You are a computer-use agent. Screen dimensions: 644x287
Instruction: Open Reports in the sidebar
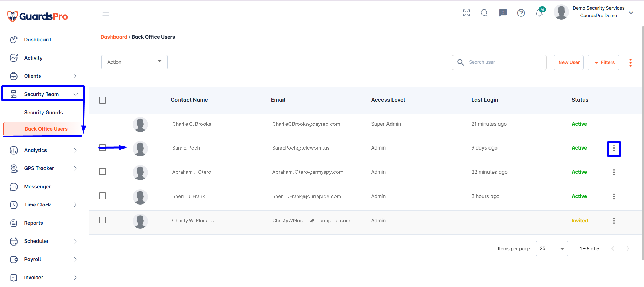pos(33,223)
